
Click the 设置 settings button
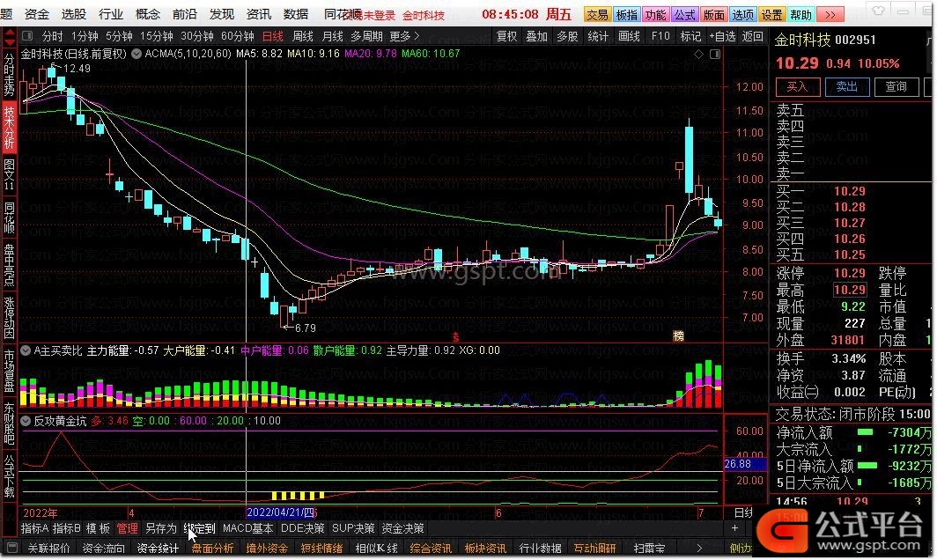click(x=771, y=14)
